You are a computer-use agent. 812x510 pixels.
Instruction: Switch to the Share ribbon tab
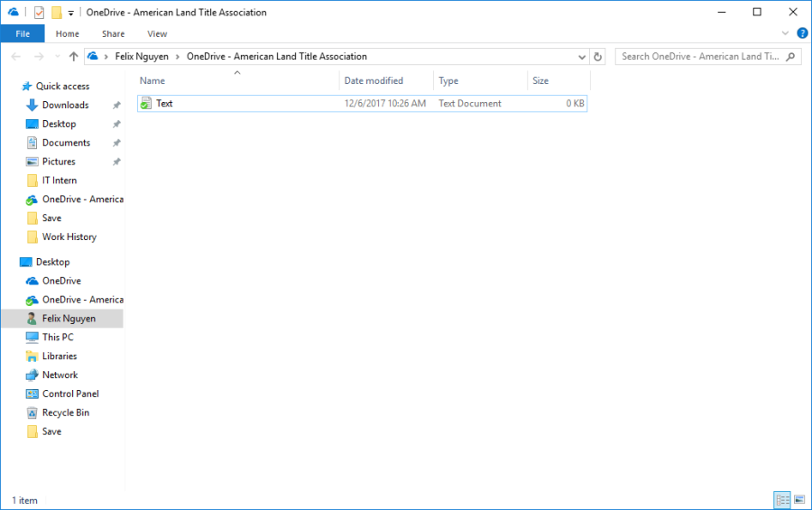click(x=113, y=33)
